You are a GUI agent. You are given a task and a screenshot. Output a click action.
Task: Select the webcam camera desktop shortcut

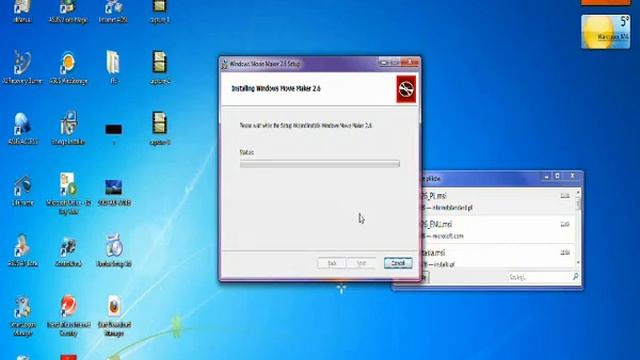tap(22, 190)
